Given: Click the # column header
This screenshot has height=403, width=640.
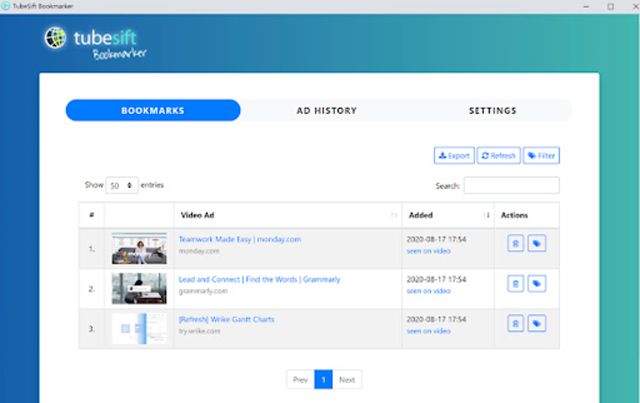Looking at the screenshot, I should (x=92, y=215).
